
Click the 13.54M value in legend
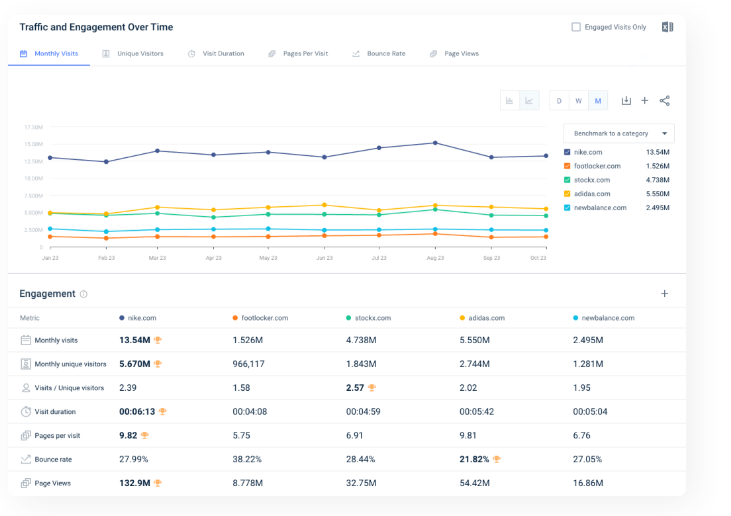[657, 152]
